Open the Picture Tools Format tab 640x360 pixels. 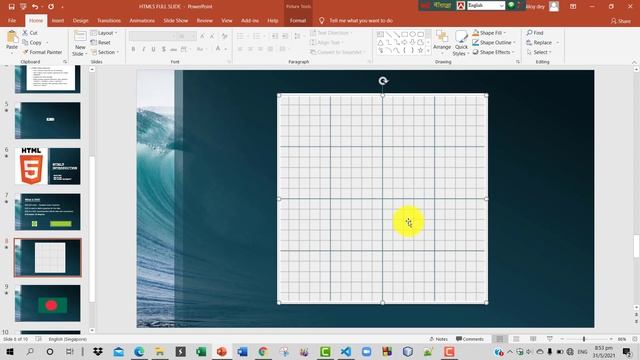coord(298,20)
